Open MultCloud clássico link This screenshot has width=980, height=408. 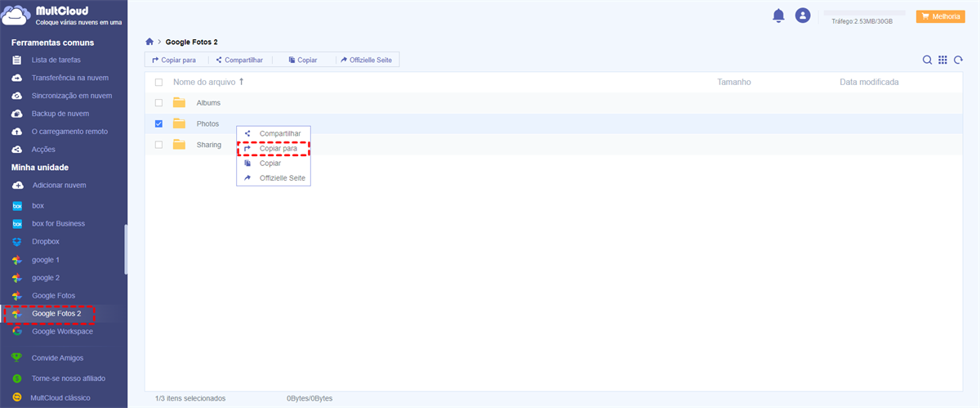pyautogui.click(x=60, y=398)
